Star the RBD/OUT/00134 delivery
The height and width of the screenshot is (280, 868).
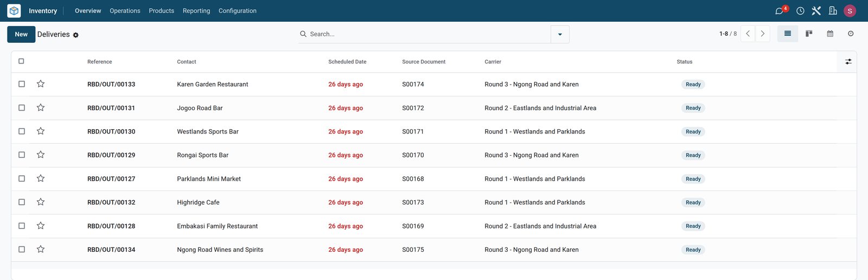pos(41,249)
